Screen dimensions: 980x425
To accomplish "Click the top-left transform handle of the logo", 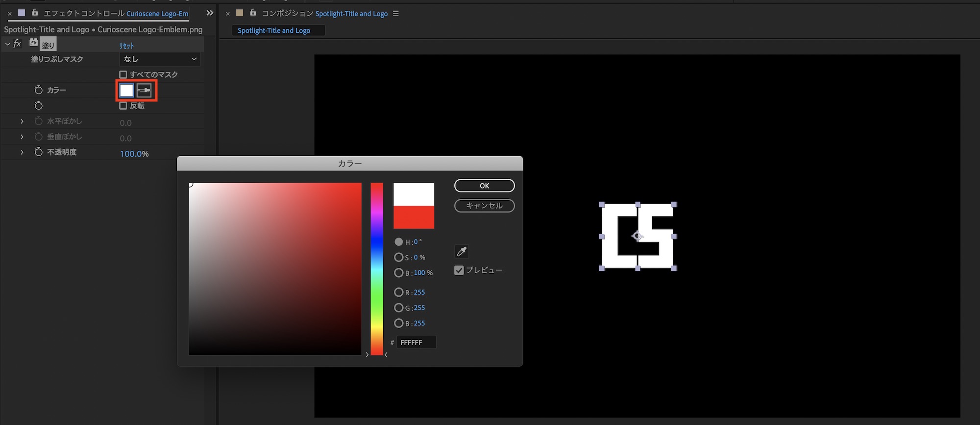I will pyautogui.click(x=602, y=205).
